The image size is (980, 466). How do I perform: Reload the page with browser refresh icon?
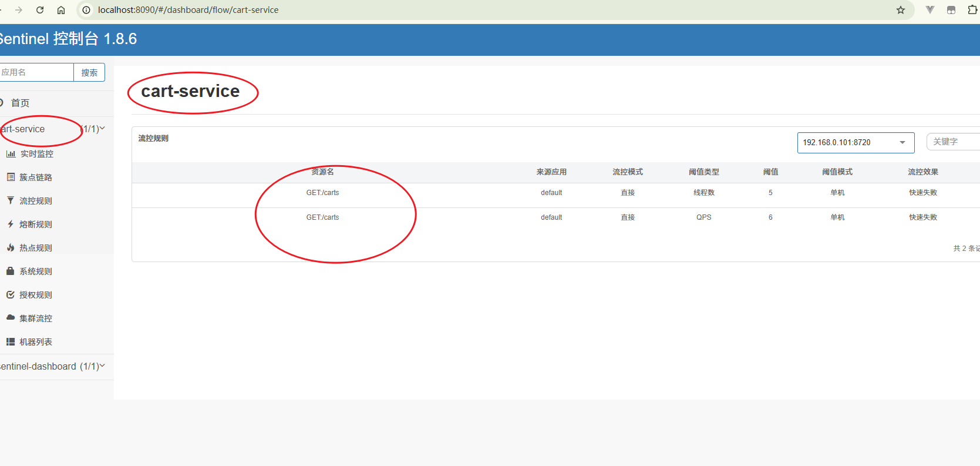point(40,10)
